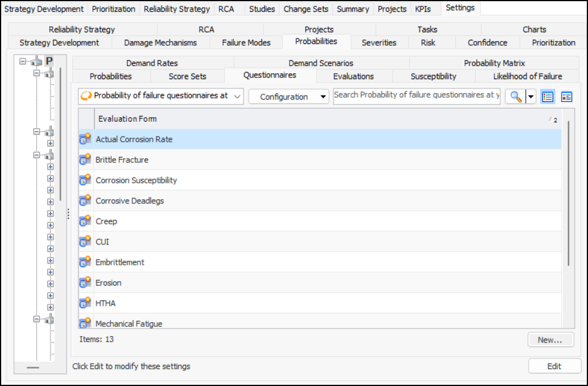Open the Likelihood of Failure tab

527,76
